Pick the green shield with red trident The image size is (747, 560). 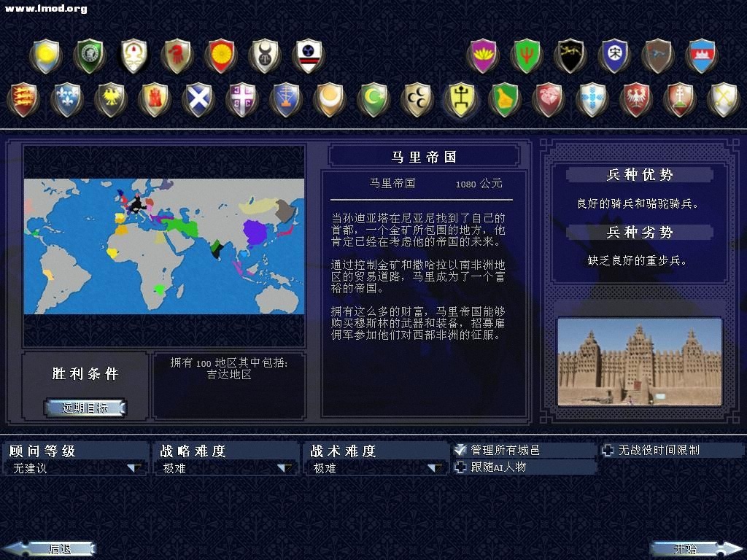(x=526, y=55)
